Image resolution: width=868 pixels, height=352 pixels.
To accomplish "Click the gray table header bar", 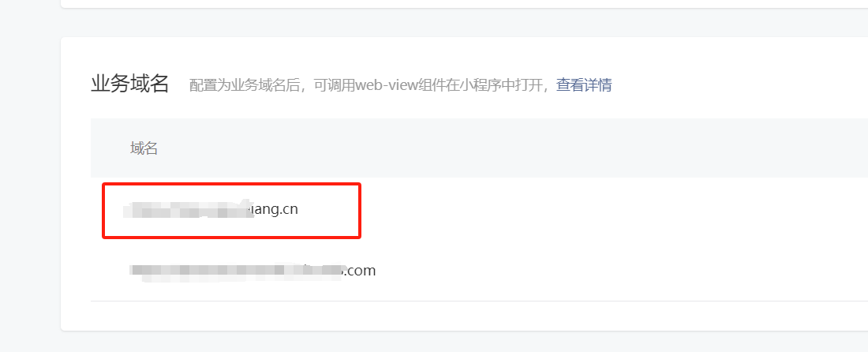I will click(480, 148).
